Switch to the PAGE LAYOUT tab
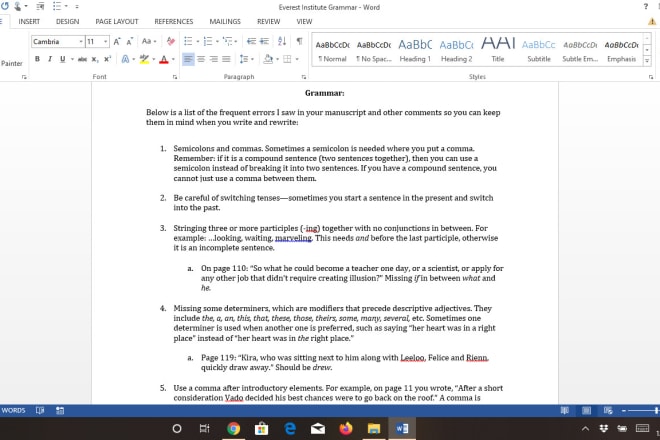 click(117, 21)
